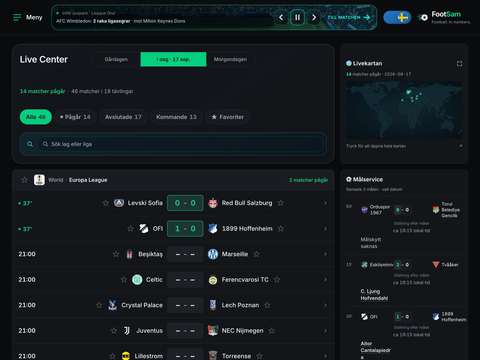Star Beşiktaş as favorite
The width and height of the screenshot is (480, 360).
[116, 254]
